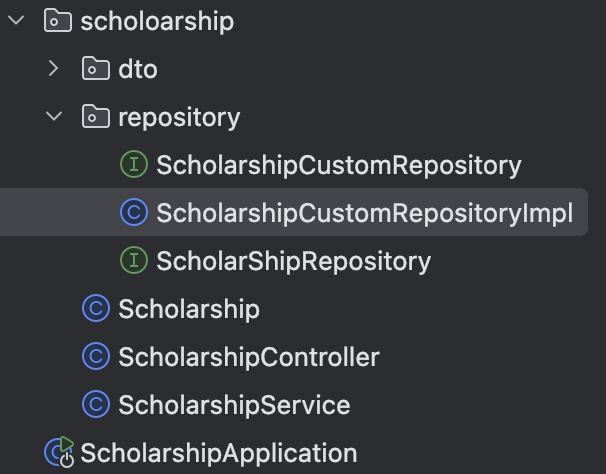
Task: Expand the dto folder chevron
Action: point(54,68)
